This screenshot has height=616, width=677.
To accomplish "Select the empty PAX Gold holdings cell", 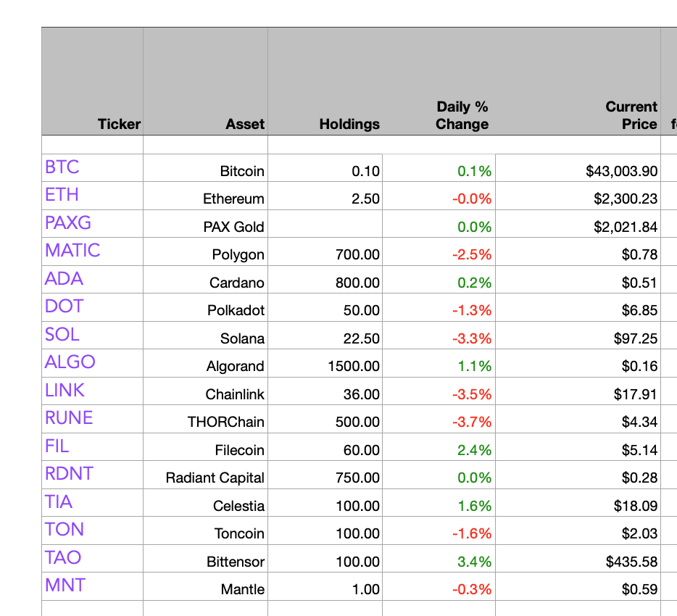I will 325,227.
